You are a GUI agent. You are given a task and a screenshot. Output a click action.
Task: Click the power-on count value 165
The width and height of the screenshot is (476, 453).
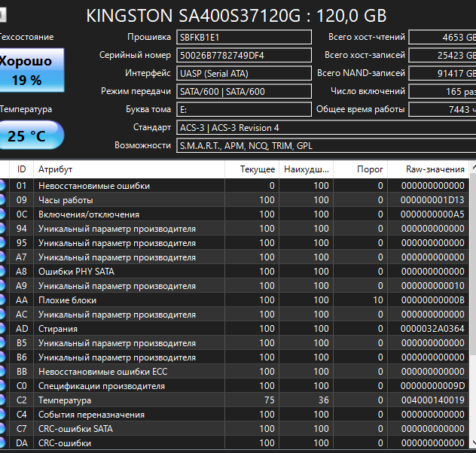pyautogui.click(x=442, y=92)
